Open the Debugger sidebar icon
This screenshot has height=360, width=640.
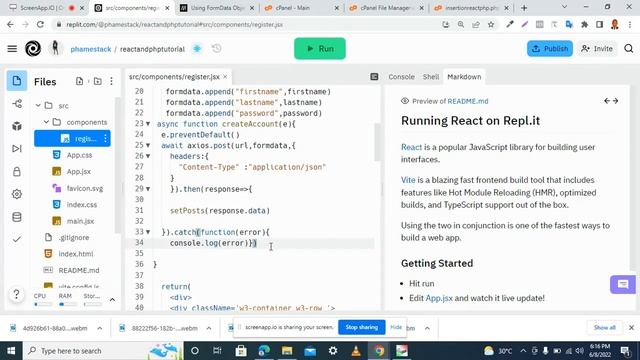point(17,149)
